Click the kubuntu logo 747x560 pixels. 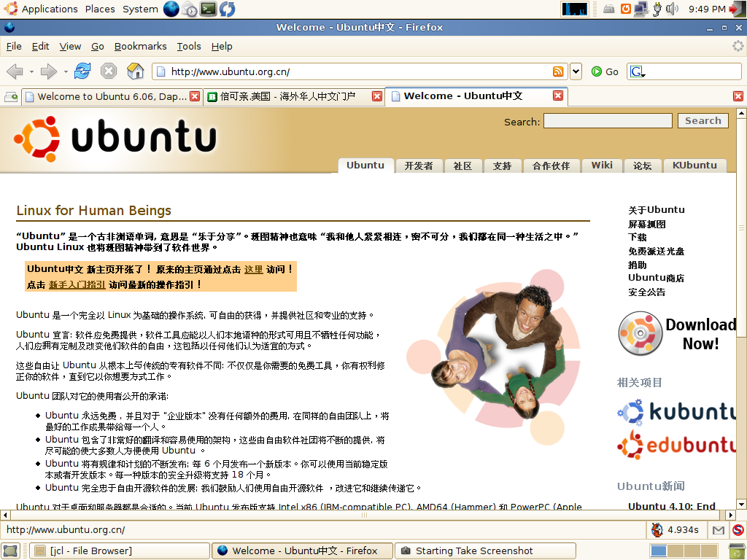click(676, 412)
